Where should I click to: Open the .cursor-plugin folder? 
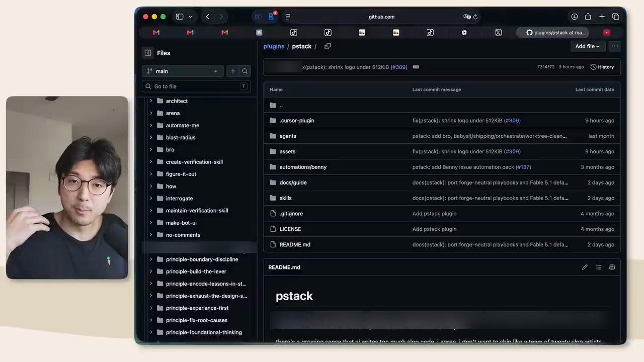[297, 121]
